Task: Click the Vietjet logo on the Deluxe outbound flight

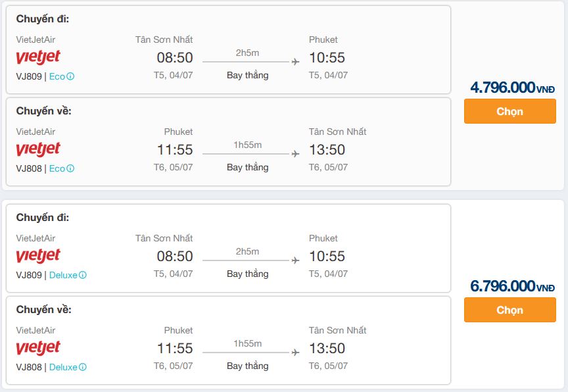Action: click(38, 257)
